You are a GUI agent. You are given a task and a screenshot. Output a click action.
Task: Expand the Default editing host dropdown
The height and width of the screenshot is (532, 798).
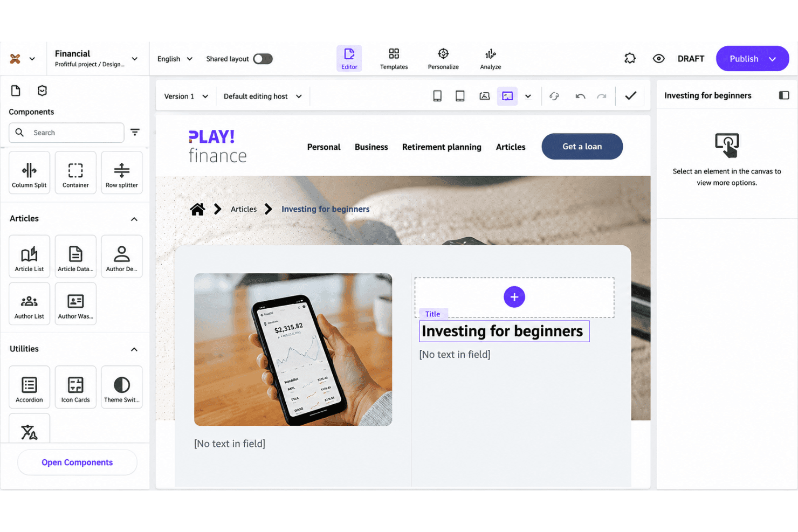click(263, 96)
